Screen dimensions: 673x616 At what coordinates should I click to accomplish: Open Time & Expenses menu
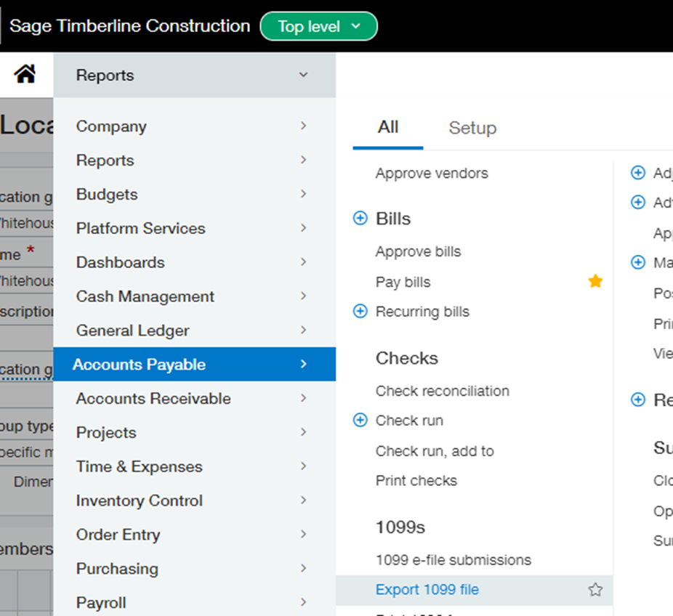(x=195, y=466)
